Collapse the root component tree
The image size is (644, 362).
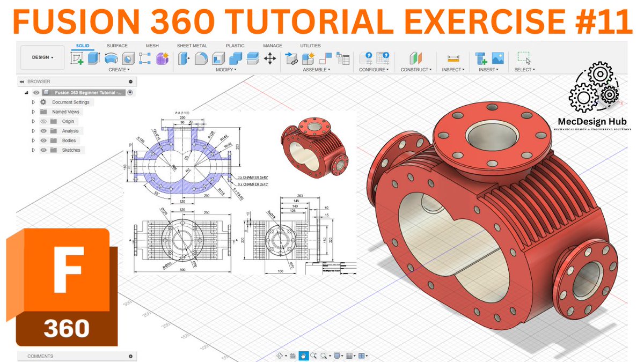click(x=26, y=93)
